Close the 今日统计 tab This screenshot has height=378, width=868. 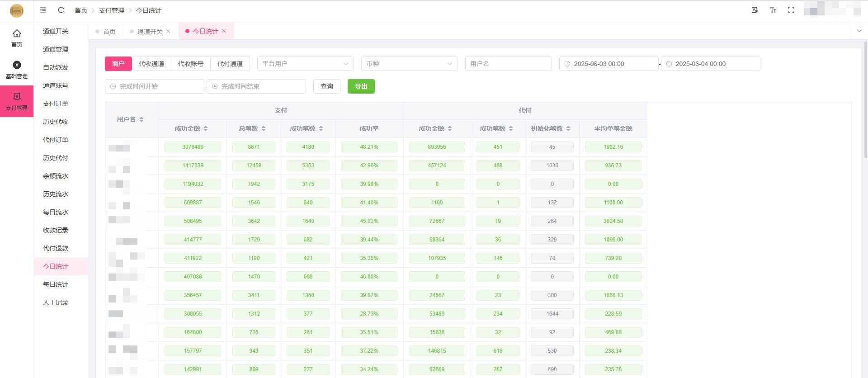point(224,31)
